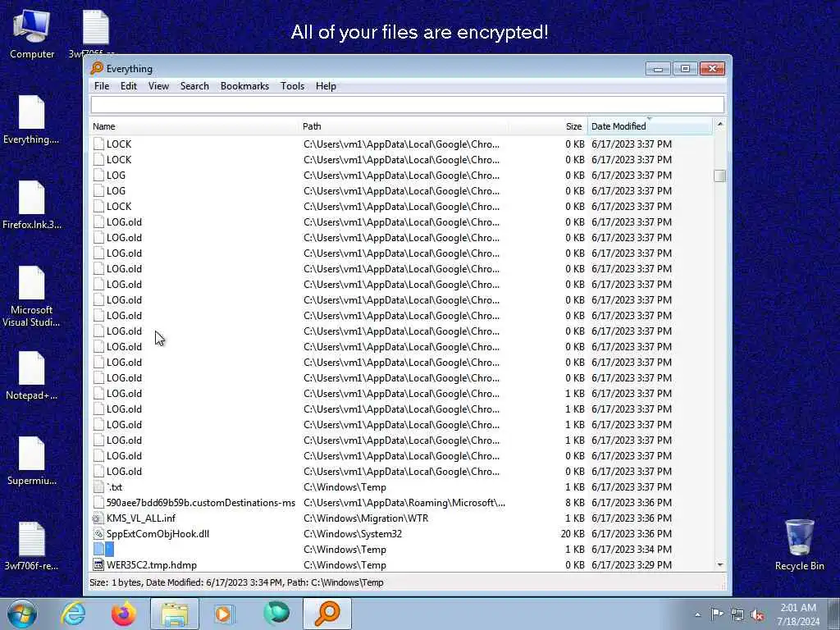Open the green globe browser taskbar icon
This screenshot has width=840, height=630.
pyautogui.click(x=276, y=614)
